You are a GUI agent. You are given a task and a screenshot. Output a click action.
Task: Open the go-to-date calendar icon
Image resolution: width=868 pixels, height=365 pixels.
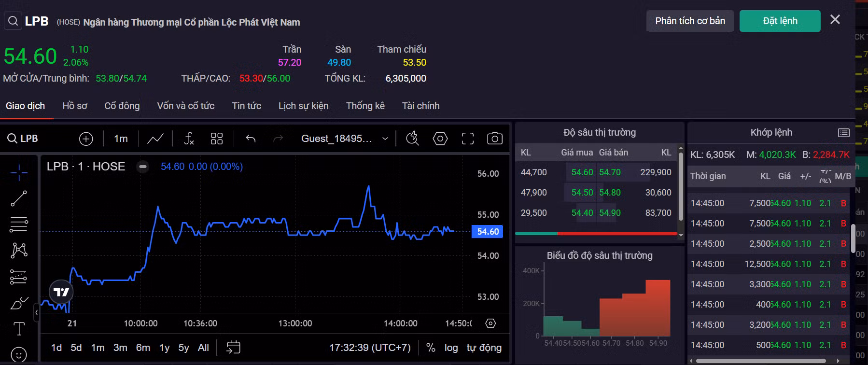click(x=233, y=347)
